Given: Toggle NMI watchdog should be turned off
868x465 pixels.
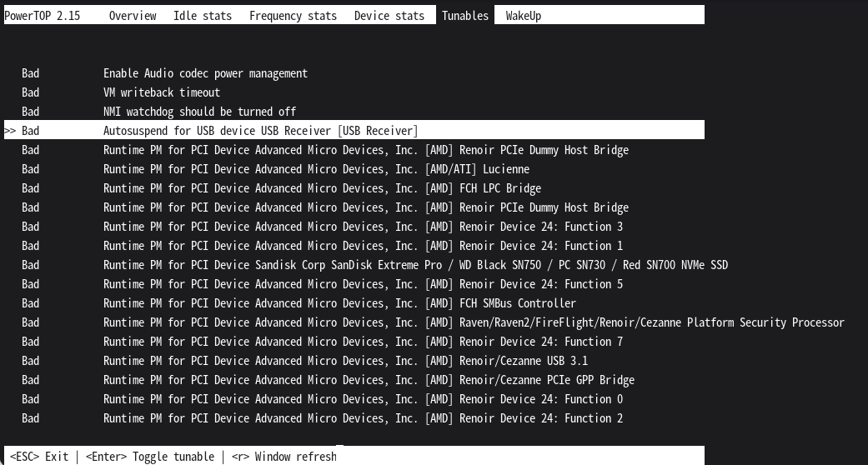Looking at the screenshot, I should [199, 112].
